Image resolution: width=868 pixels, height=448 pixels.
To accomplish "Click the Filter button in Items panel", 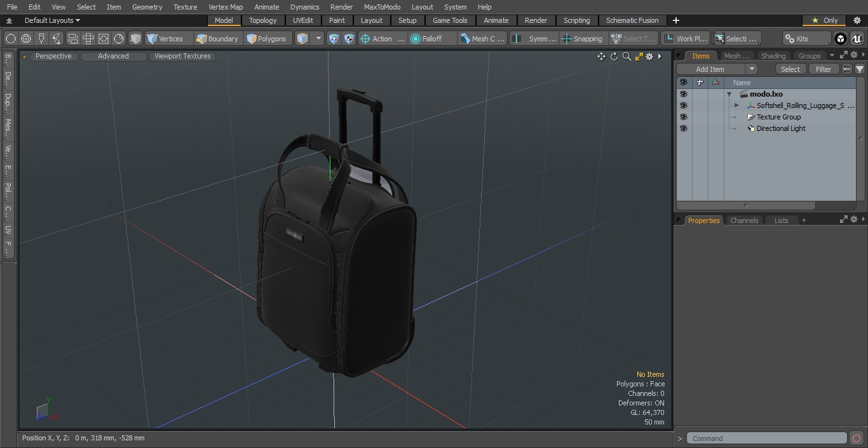I will [824, 69].
